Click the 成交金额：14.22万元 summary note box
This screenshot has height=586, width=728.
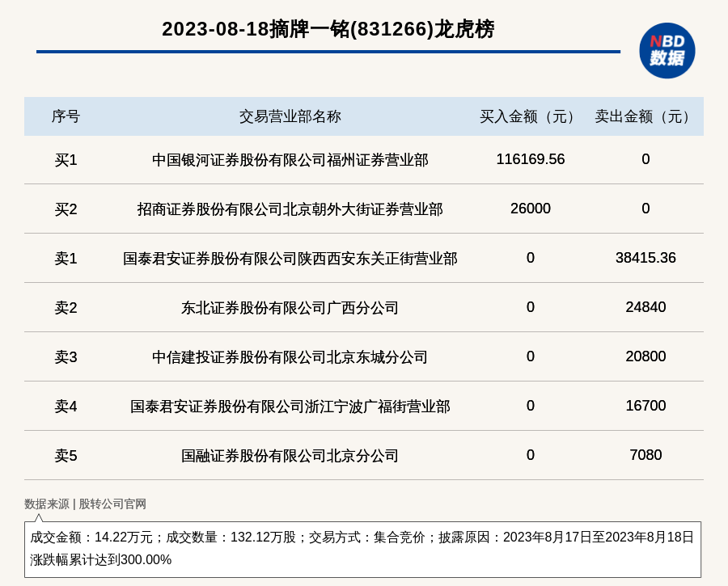[362, 550]
